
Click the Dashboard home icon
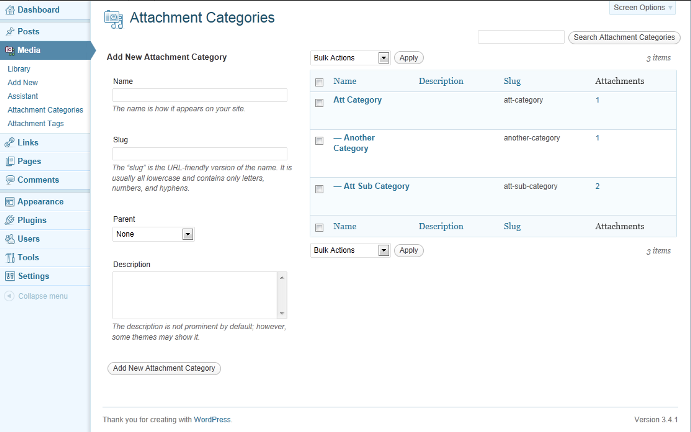click(9, 10)
